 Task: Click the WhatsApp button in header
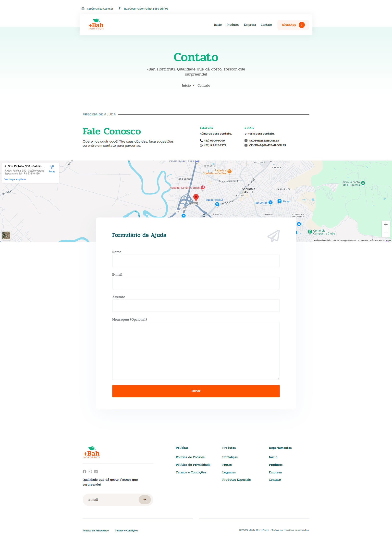click(x=293, y=25)
